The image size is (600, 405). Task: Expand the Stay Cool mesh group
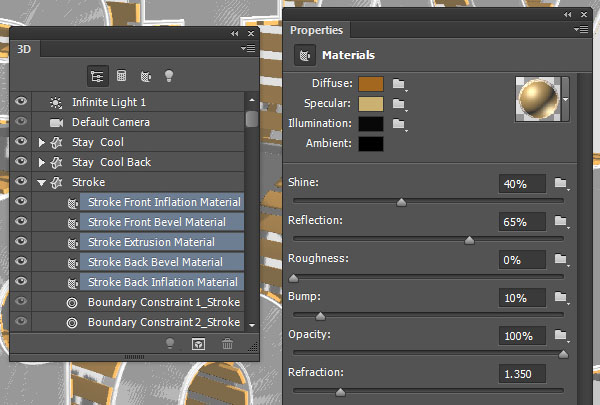coord(41,142)
